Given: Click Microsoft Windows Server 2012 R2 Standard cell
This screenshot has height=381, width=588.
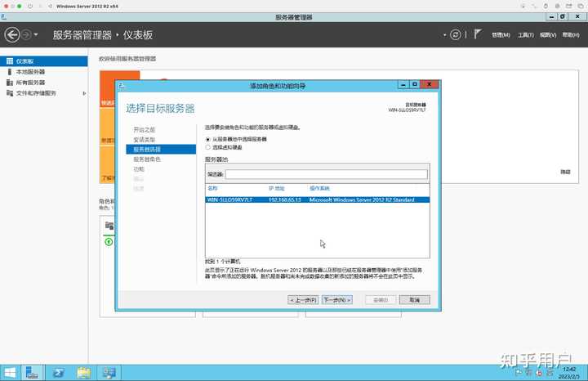Looking at the screenshot, I should coord(362,199).
